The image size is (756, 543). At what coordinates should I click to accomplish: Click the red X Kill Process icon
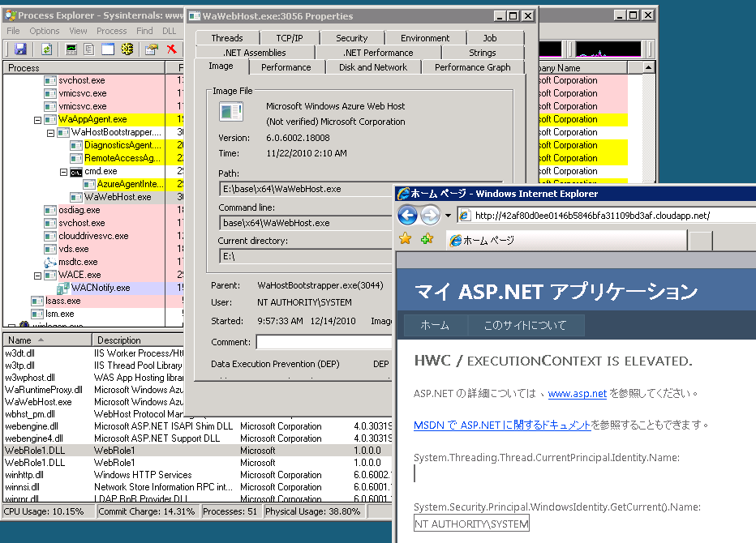click(x=172, y=49)
